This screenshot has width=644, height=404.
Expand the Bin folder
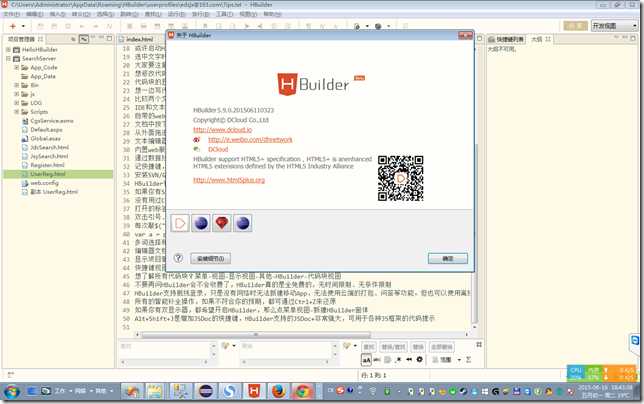(17, 85)
